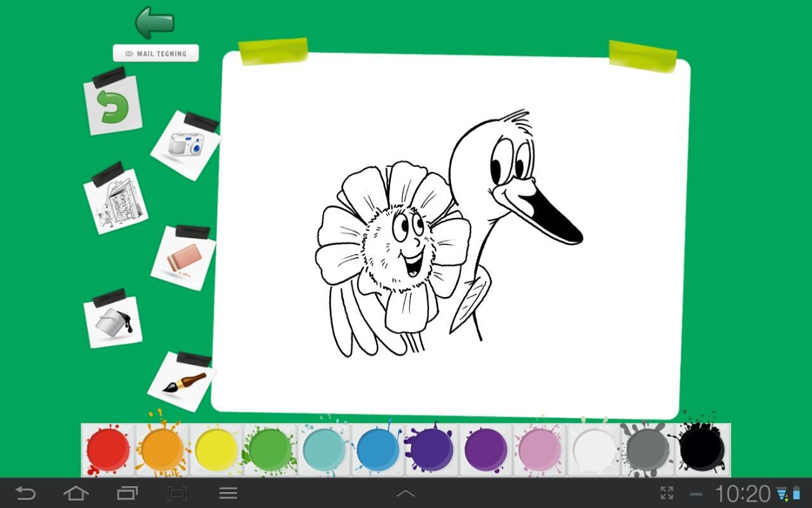The image size is (812, 508).
Task: Pick the gray paint color
Action: pyautogui.click(x=648, y=450)
